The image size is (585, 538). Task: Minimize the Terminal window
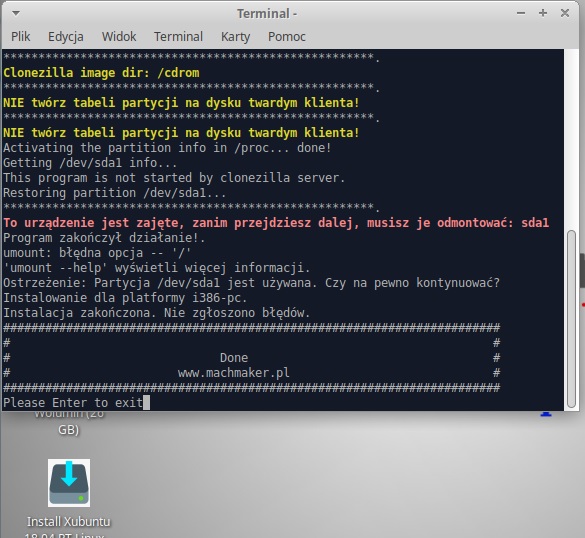(x=521, y=13)
